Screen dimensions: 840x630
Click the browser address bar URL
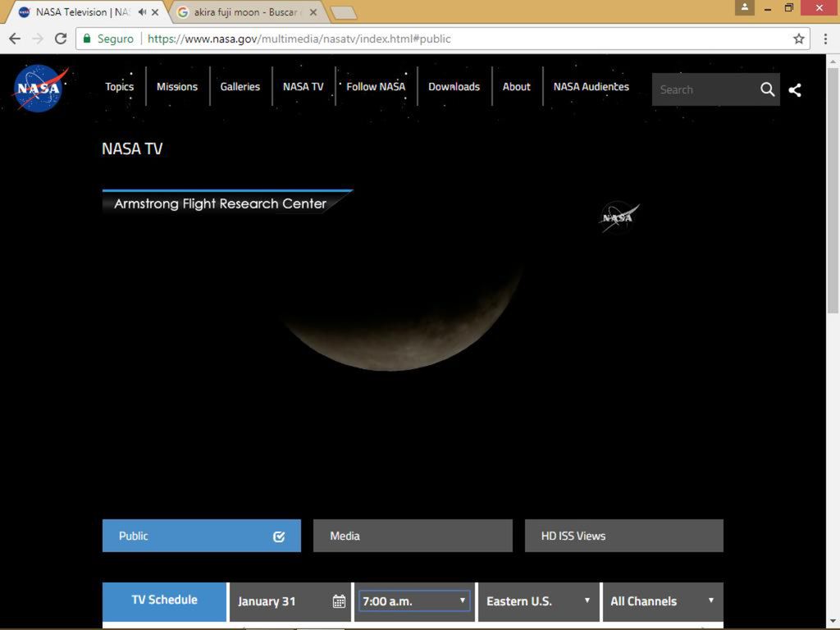click(299, 39)
